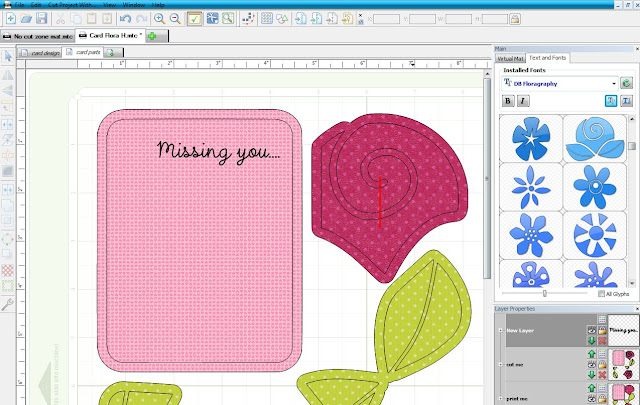Screen dimensions: 640x405
Task: Open the basic shapes icon
Action: (x=282, y=18)
